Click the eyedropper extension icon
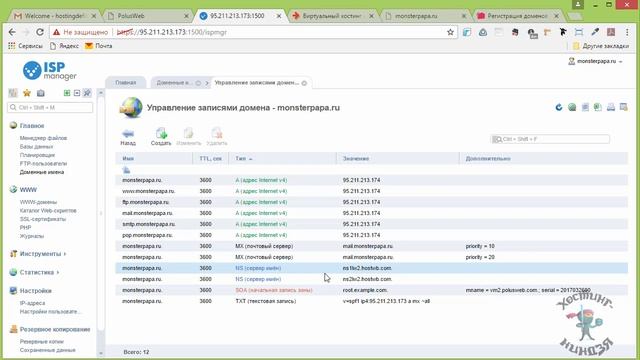This screenshot has height=360, width=640. point(595,32)
